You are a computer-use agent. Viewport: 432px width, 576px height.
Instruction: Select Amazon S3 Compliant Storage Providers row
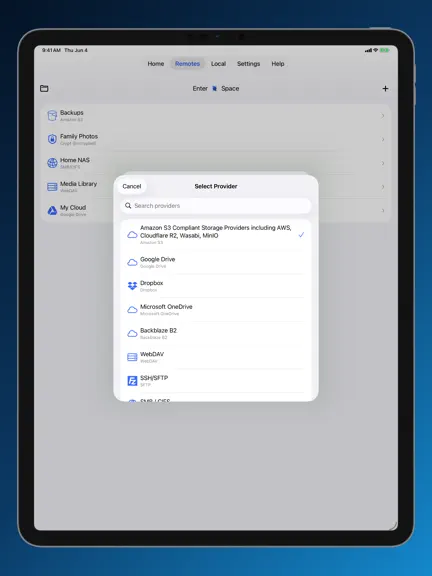(x=216, y=235)
